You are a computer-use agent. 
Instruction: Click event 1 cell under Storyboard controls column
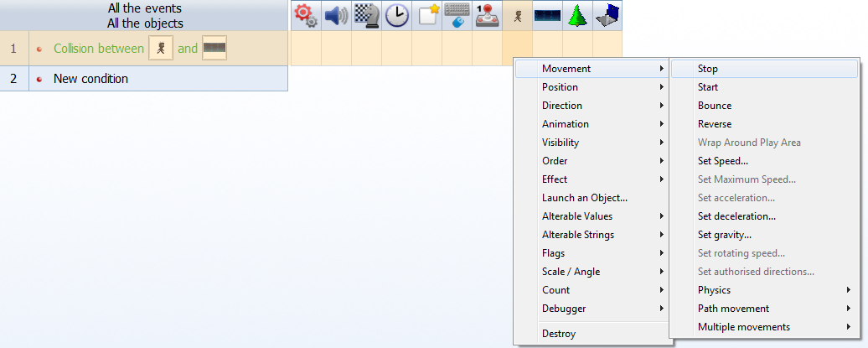coord(366,48)
